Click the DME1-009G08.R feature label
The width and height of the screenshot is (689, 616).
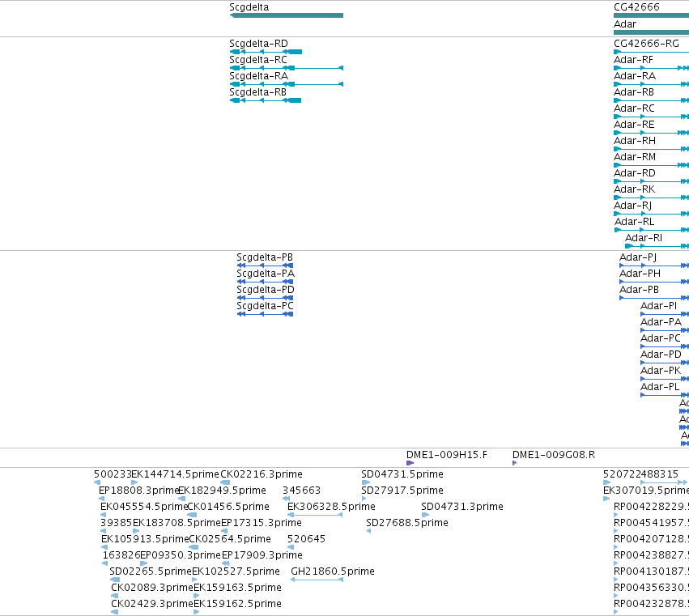click(x=554, y=455)
